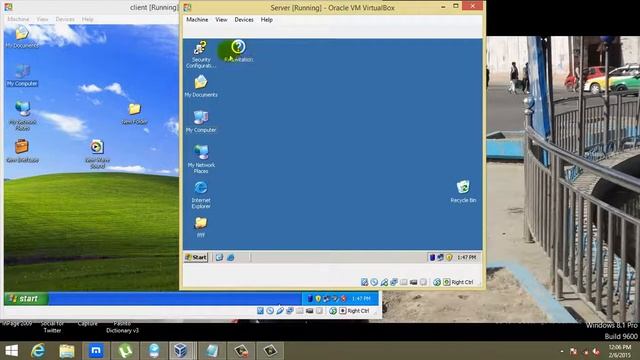The width and height of the screenshot is (640, 360).
Task: Click the yellow shield tray icon in Server taskbar
Action: click(449, 257)
